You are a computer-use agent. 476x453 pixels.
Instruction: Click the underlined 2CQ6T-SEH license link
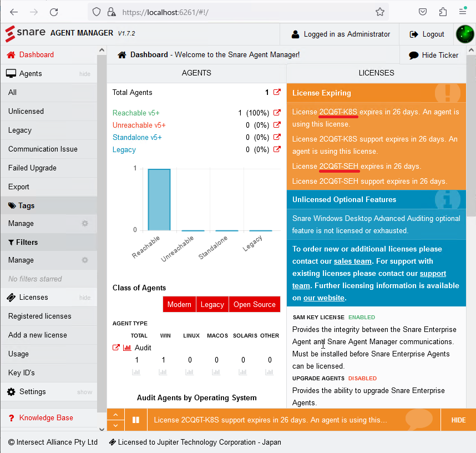click(339, 166)
